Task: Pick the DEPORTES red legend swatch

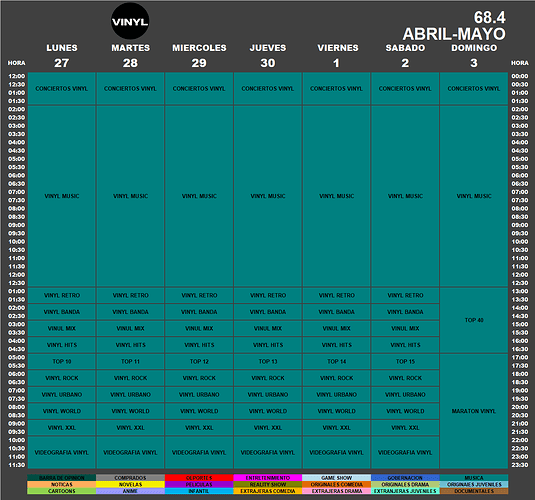Action: point(199,478)
